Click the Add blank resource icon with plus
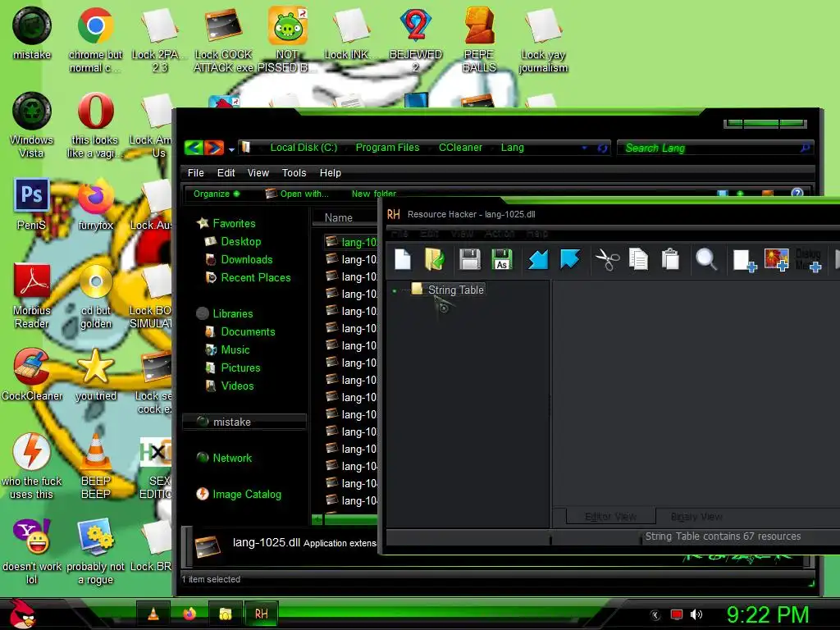The width and height of the screenshot is (840, 630). coord(745,261)
